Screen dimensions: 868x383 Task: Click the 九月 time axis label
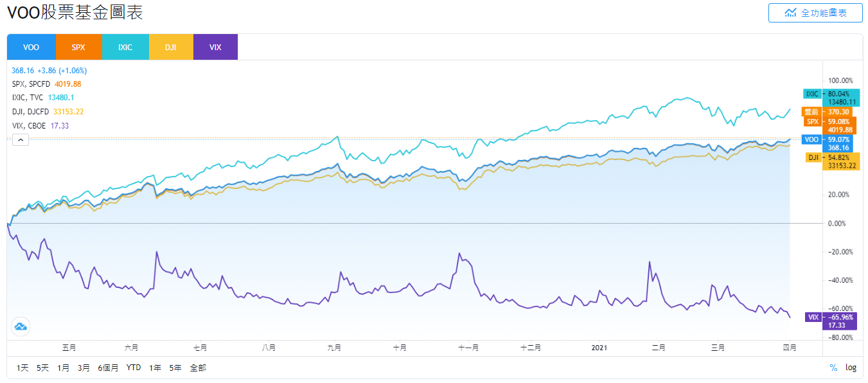333,348
